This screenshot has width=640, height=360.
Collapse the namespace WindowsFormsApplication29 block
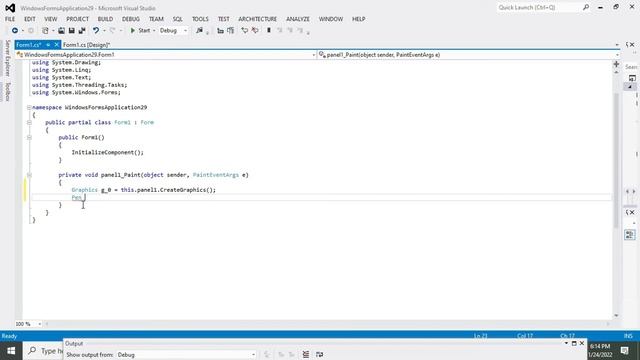click(x=29, y=107)
